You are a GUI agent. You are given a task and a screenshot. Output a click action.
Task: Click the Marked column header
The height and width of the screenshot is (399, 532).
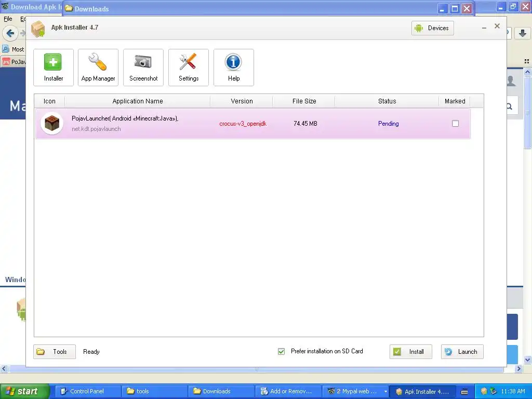pyautogui.click(x=455, y=101)
